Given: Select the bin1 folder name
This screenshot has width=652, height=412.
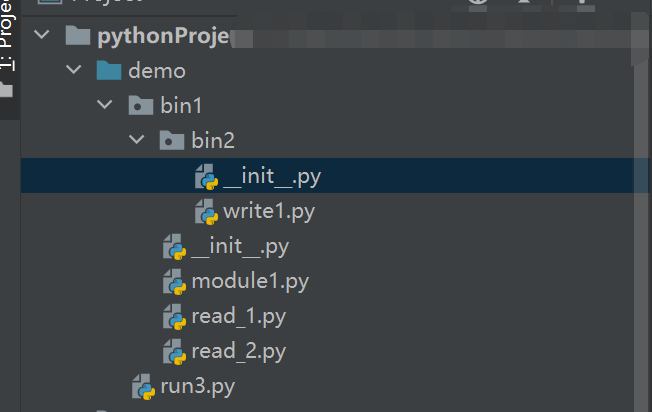Looking at the screenshot, I should (x=181, y=106).
